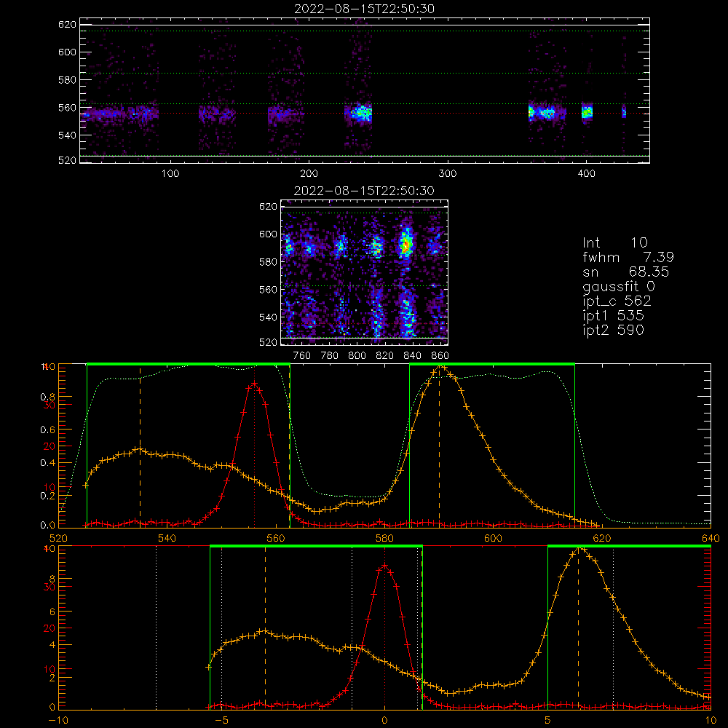
Task: Select the 'Int 10' readout
Action: pyautogui.click(x=614, y=242)
